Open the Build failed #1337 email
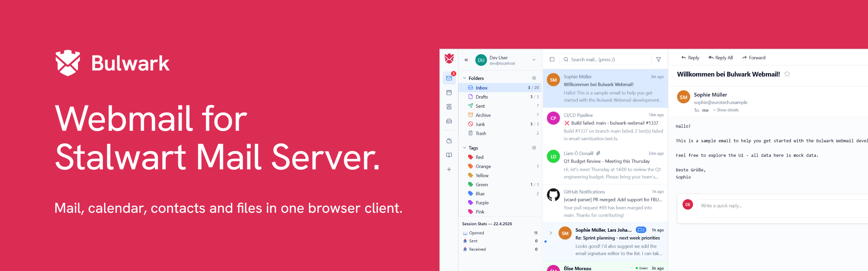The image size is (868, 271). coord(605,127)
